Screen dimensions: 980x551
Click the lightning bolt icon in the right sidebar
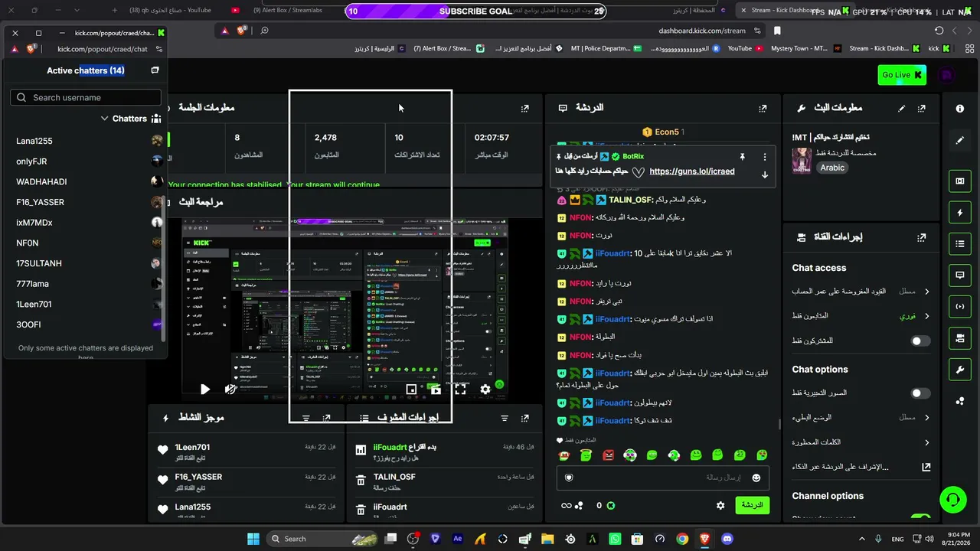tap(959, 213)
